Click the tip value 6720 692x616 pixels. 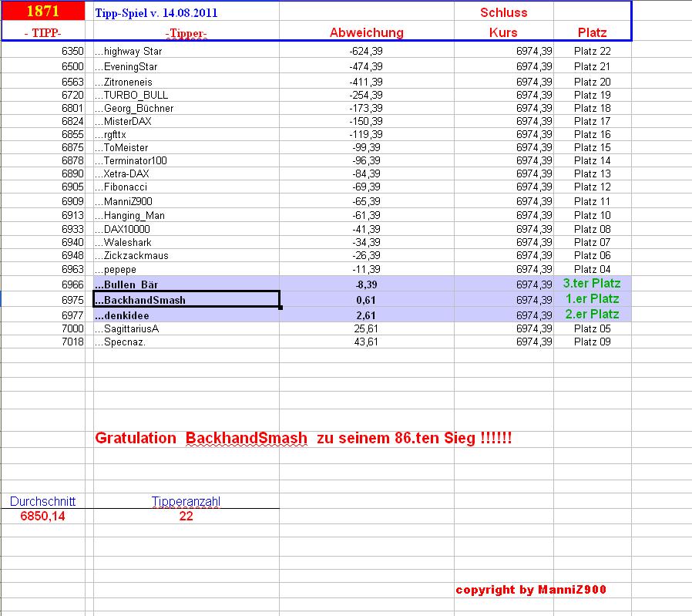pyautogui.click(x=72, y=95)
